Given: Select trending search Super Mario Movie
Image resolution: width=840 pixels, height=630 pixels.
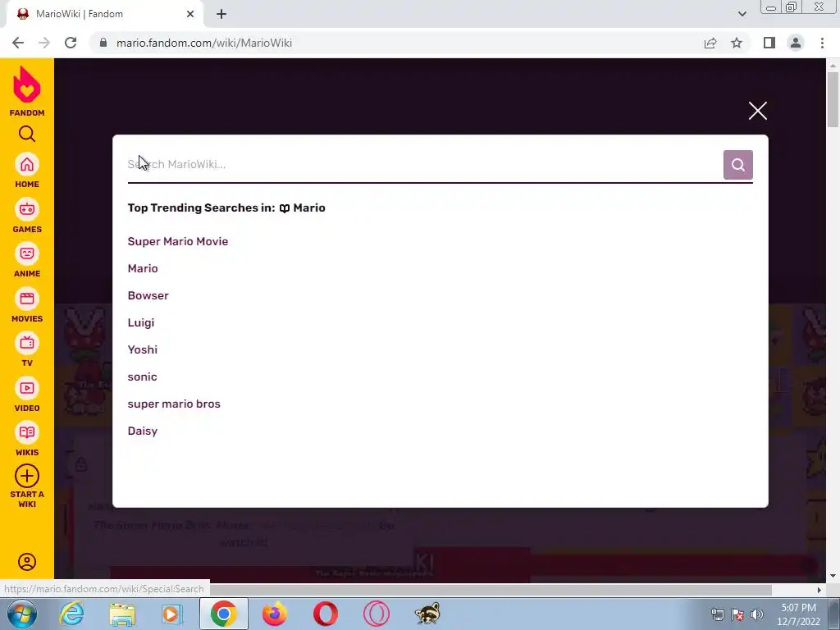Looking at the screenshot, I should pyautogui.click(x=178, y=241).
